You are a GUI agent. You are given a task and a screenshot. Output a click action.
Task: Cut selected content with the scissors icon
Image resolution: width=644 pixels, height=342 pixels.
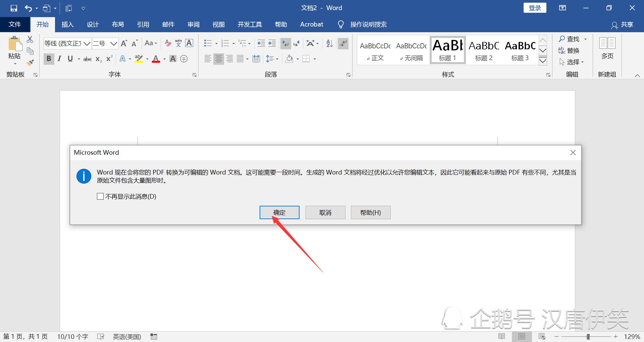[x=30, y=39]
